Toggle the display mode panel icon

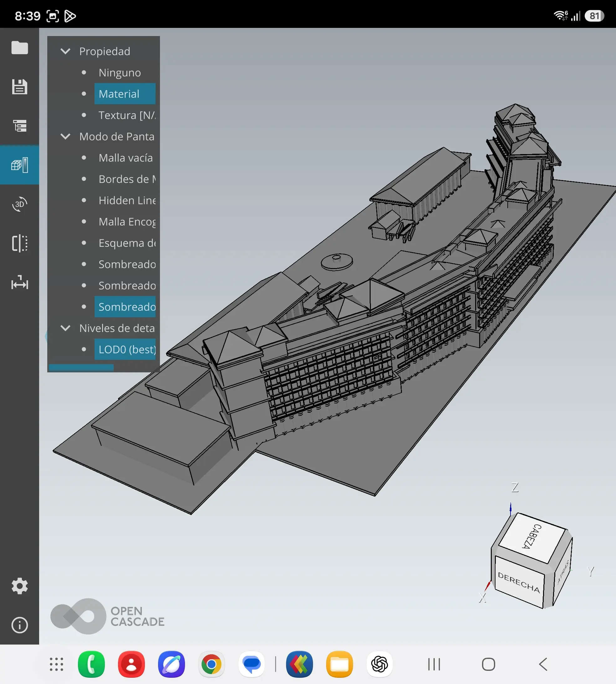pyautogui.click(x=20, y=165)
